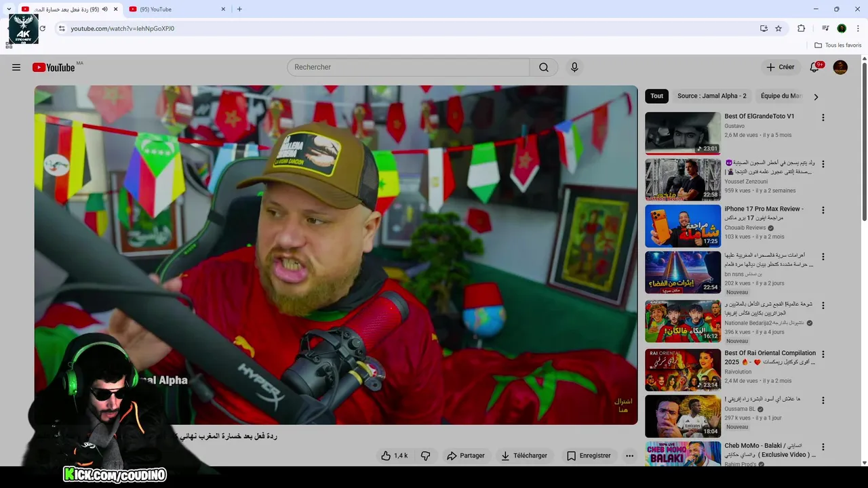
Task: Open options for Best Of ElGrandeToto V1
Action: (x=823, y=117)
